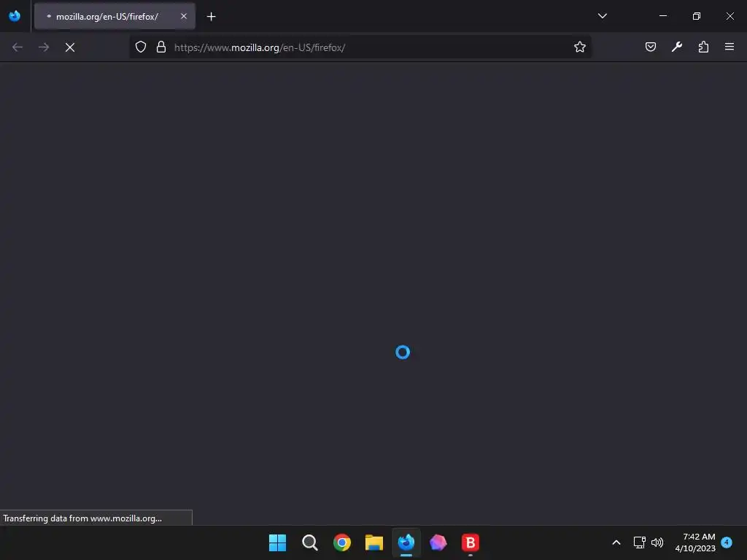Stop loading the page

(70, 47)
